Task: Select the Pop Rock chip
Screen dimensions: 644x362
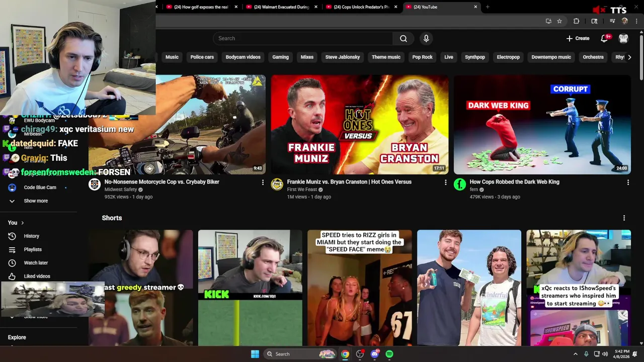Action: pyautogui.click(x=422, y=57)
